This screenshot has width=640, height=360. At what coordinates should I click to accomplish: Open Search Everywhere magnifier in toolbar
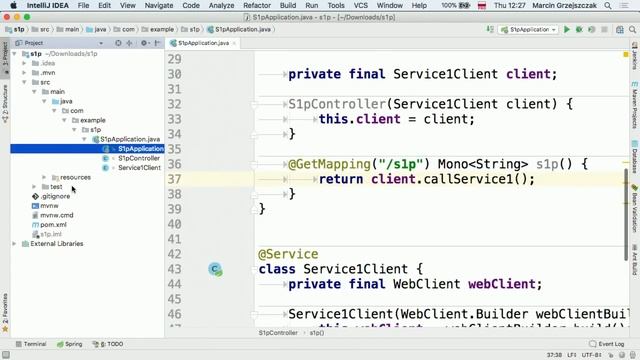pyautogui.click(x=632, y=29)
